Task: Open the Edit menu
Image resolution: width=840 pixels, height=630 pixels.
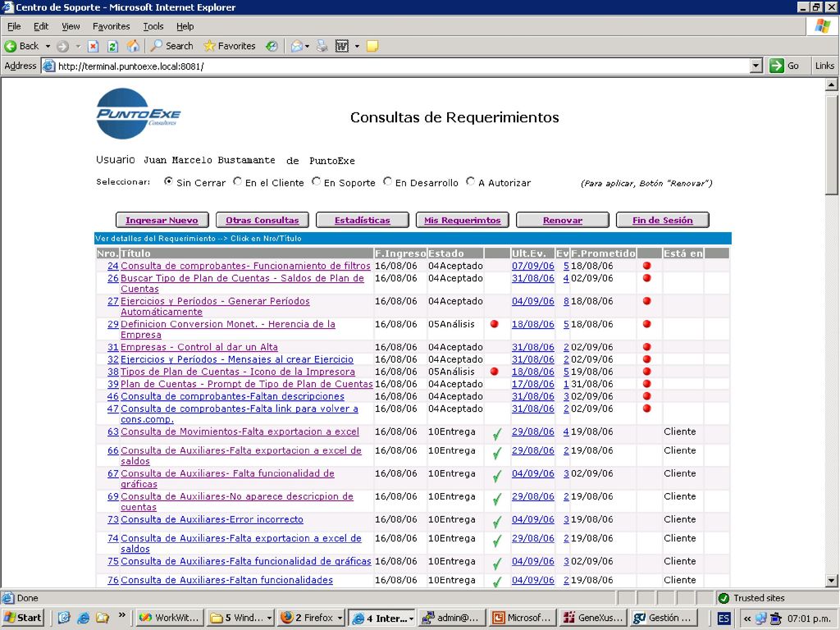Action: click(x=41, y=26)
